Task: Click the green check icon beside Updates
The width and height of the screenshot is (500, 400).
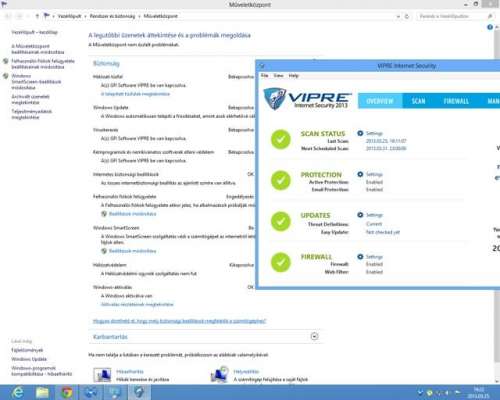Action: 281,221
